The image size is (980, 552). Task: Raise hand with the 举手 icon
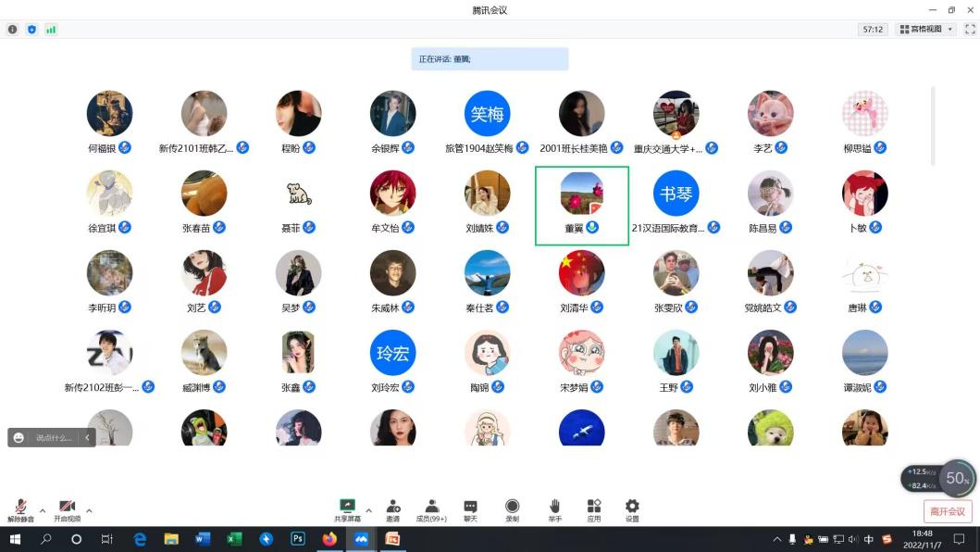pos(555,508)
